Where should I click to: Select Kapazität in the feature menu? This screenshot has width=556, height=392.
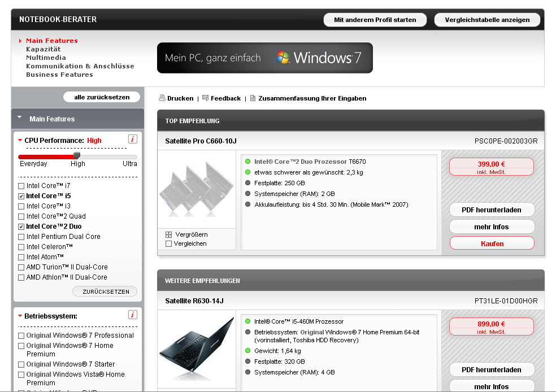tap(43, 49)
